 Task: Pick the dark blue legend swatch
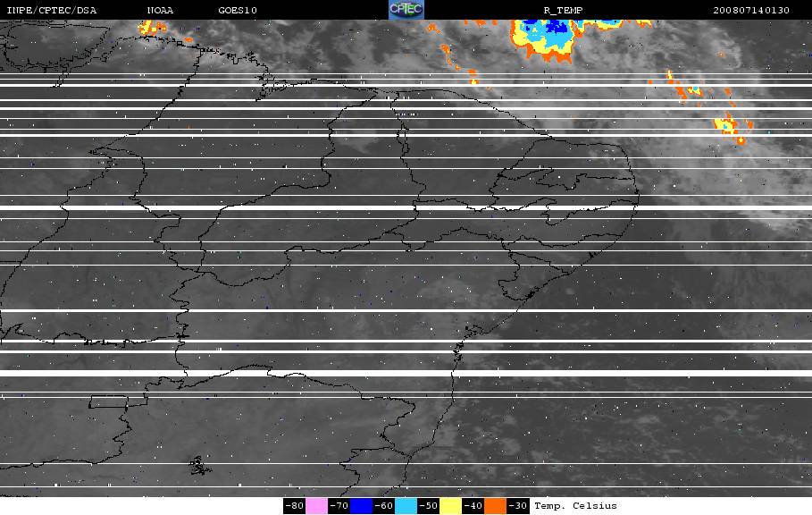tap(362, 506)
